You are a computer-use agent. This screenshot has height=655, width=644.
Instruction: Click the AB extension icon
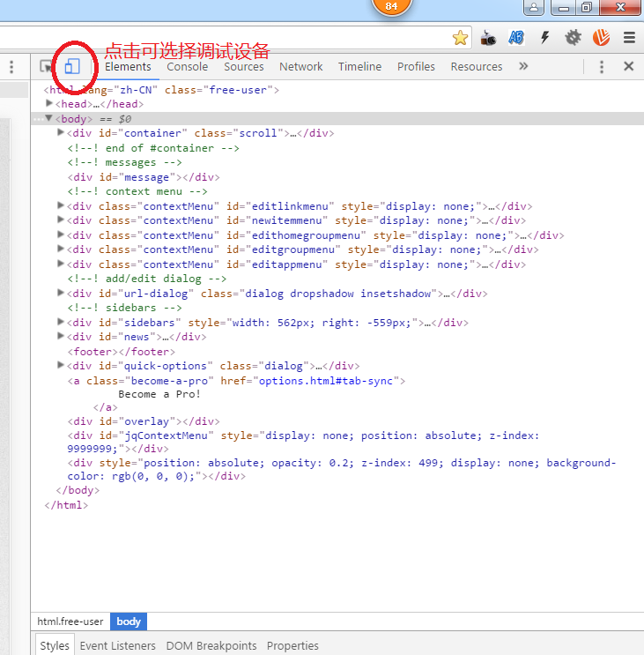516,38
